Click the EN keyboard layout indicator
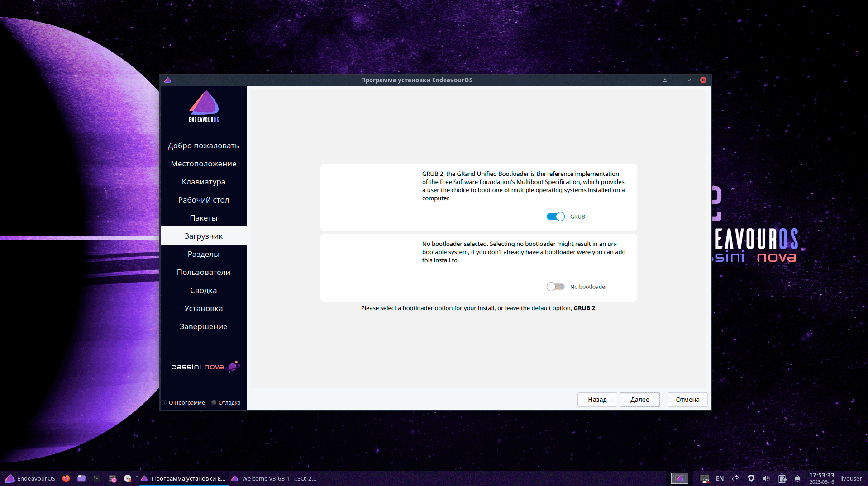The image size is (868, 486). (x=720, y=478)
